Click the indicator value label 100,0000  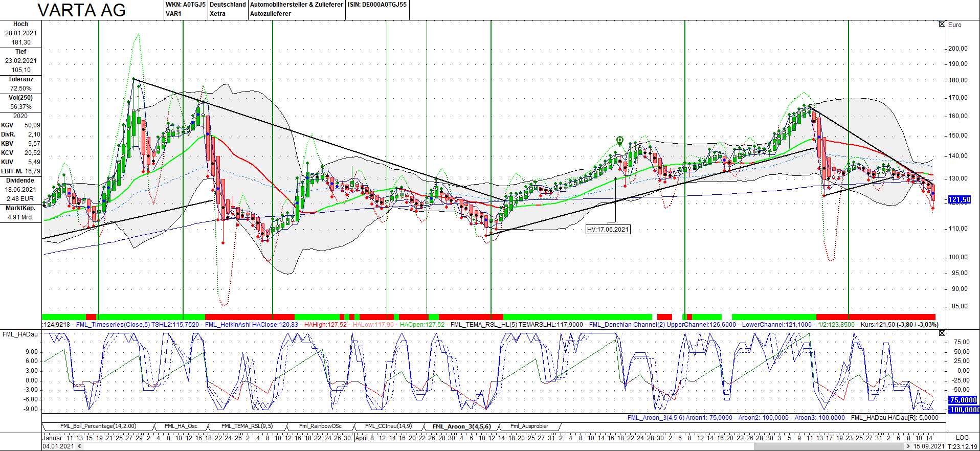[964, 410]
